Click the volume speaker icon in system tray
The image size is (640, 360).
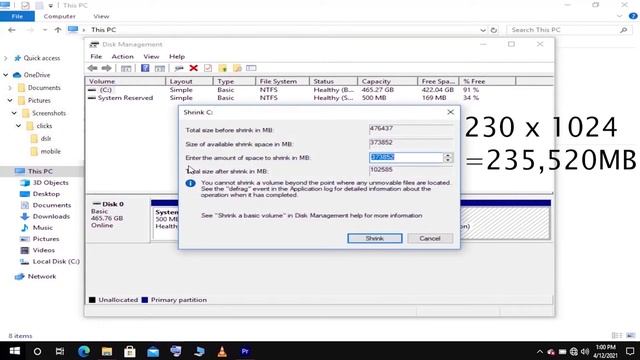(x=585, y=351)
